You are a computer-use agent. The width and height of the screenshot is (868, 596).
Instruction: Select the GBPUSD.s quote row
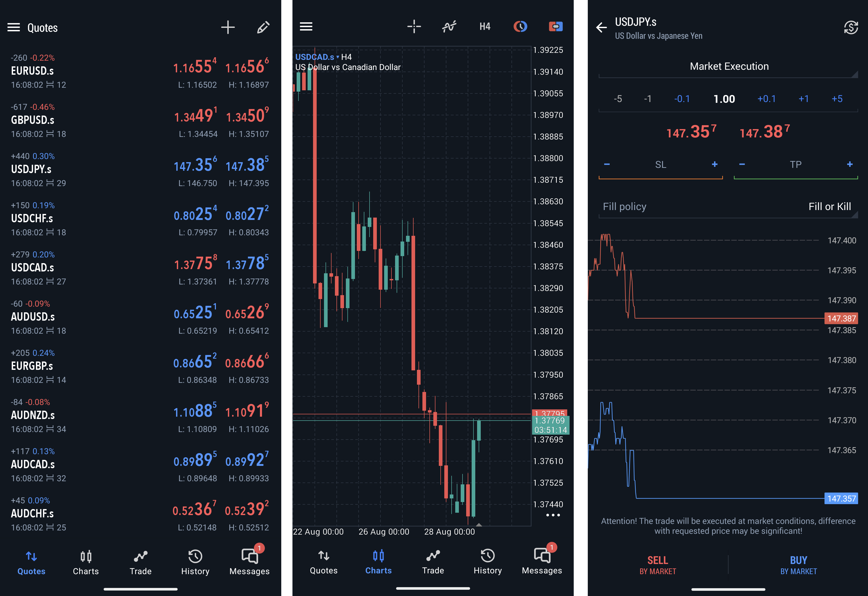tap(140, 121)
